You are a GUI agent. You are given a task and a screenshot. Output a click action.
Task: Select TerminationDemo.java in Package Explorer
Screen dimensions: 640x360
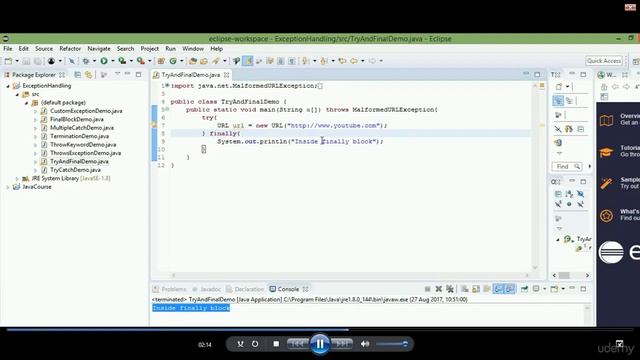tap(79, 136)
